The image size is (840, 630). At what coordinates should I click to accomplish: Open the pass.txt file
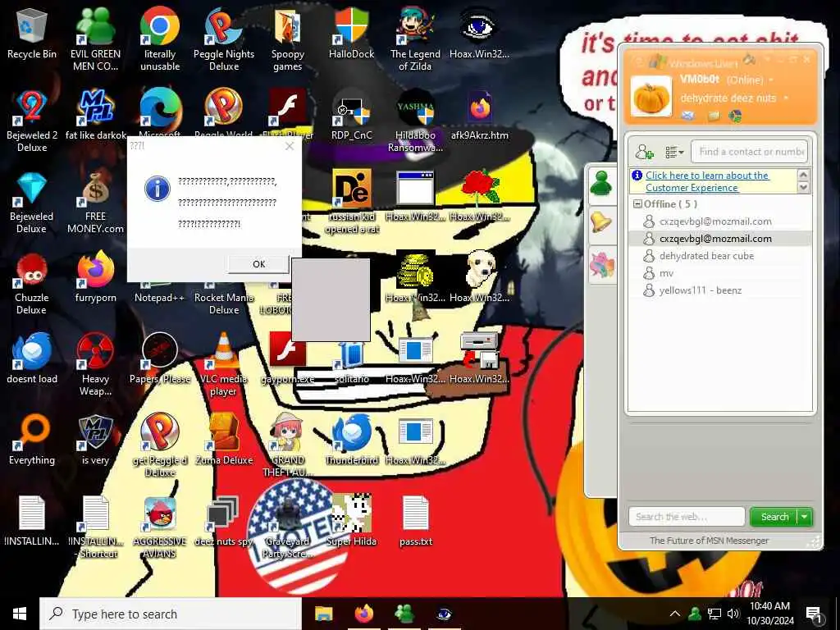pyautogui.click(x=415, y=521)
